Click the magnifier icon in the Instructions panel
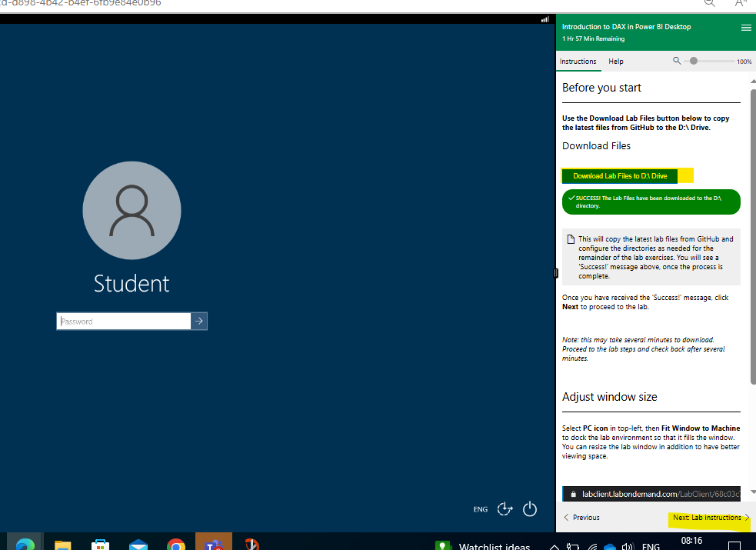Viewport: 756px width, 550px height. click(x=676, y=60)
